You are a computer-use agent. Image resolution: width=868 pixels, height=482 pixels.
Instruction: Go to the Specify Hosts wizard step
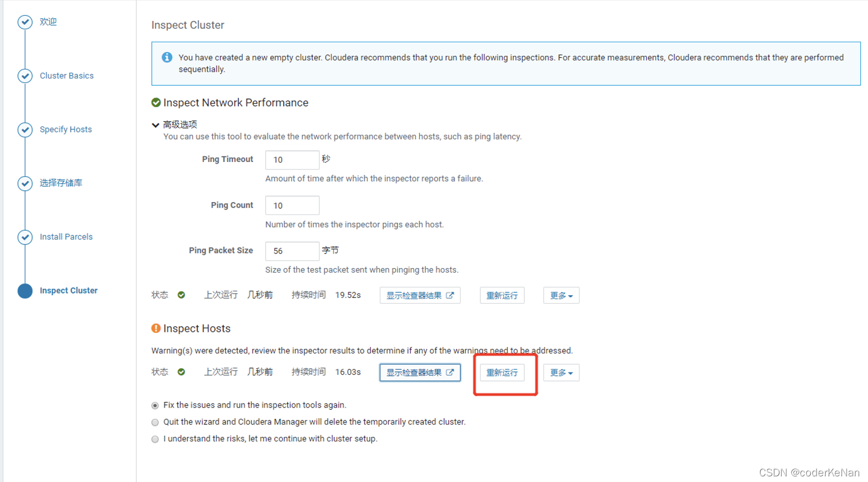[65, 129]
